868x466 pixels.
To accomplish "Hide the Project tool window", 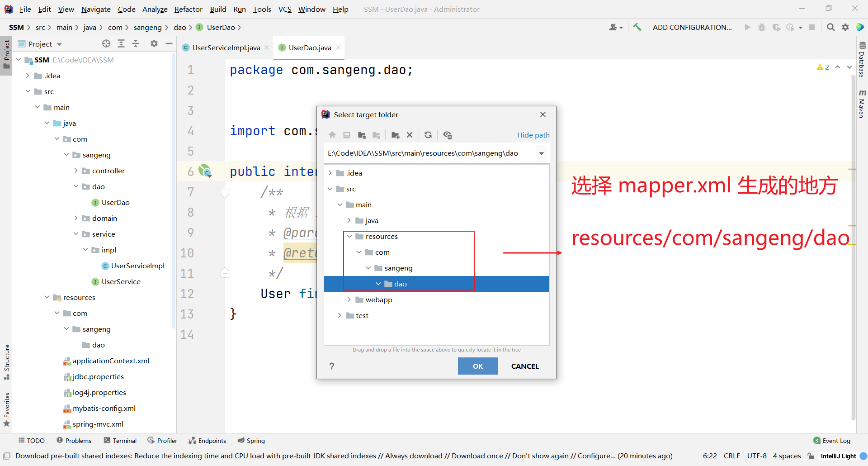I will click(169, 43).
